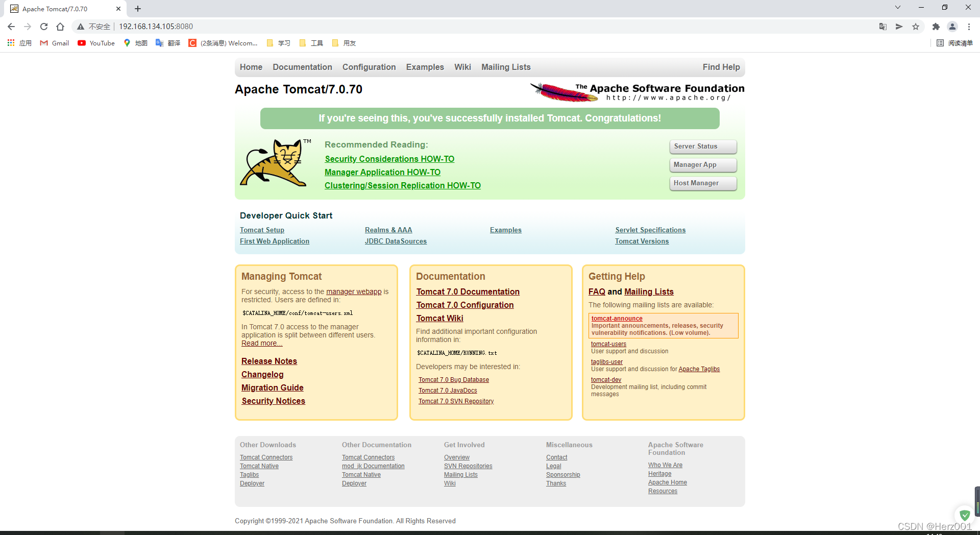
Task: Click the green security shield icon
Action: point(965,515)
